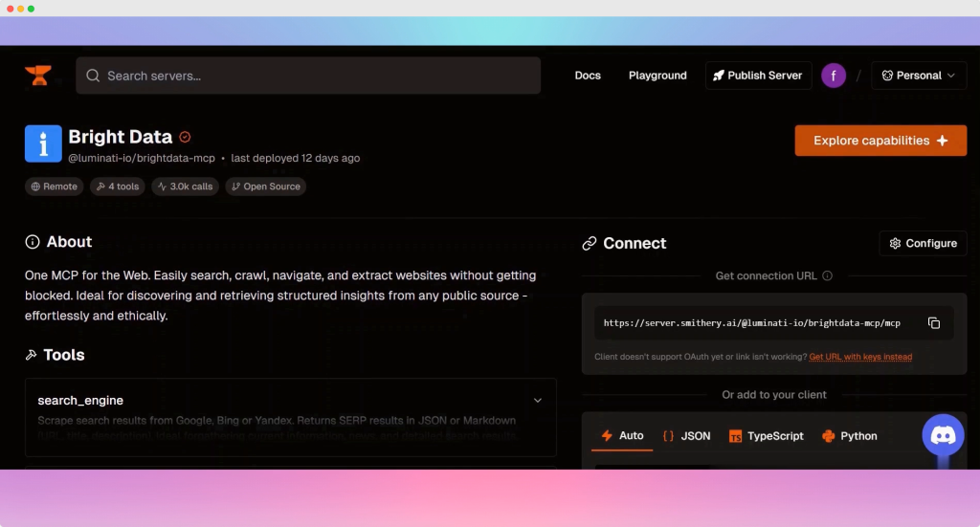Click into the Search servers field

coord(316,76)
